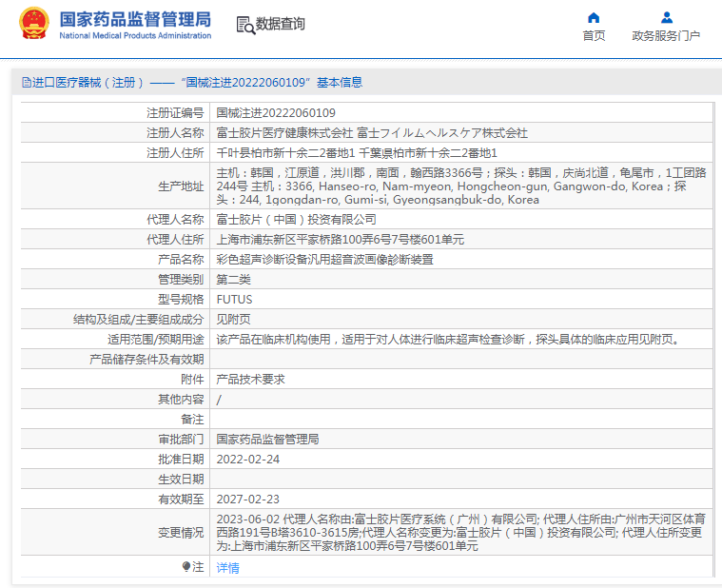Screen dimensions: 722x588
Task: Click the 生产地址 label
Action: [181, 186]
